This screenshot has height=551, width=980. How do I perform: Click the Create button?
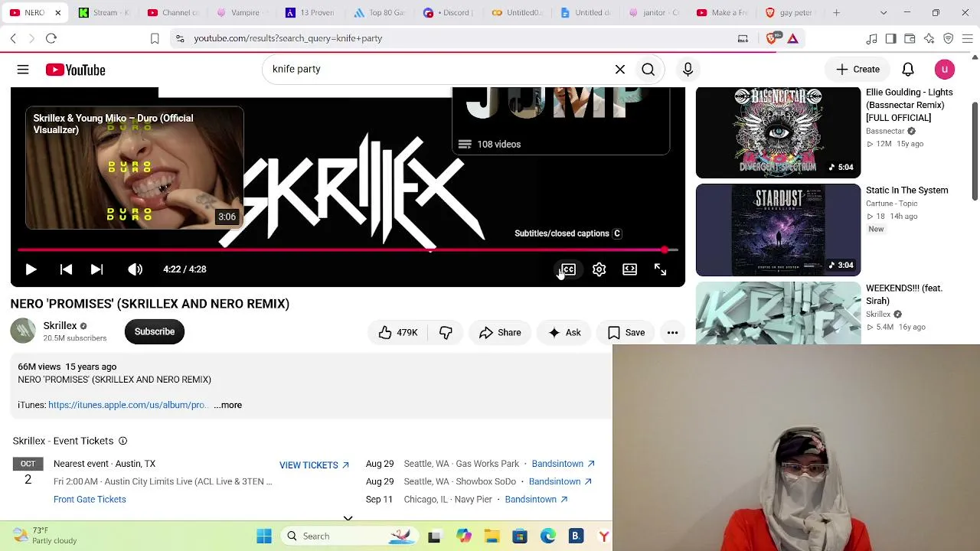pyautogui.click(x=857, y=70)
